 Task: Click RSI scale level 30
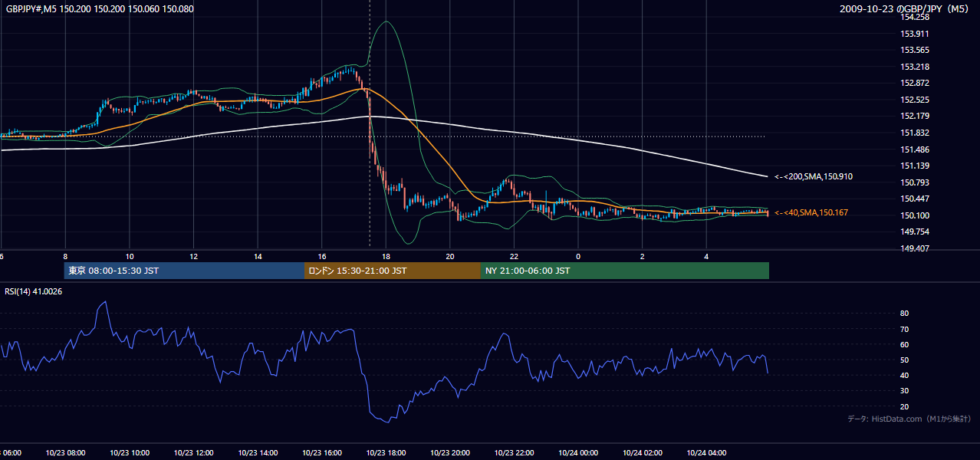[905, 391]
